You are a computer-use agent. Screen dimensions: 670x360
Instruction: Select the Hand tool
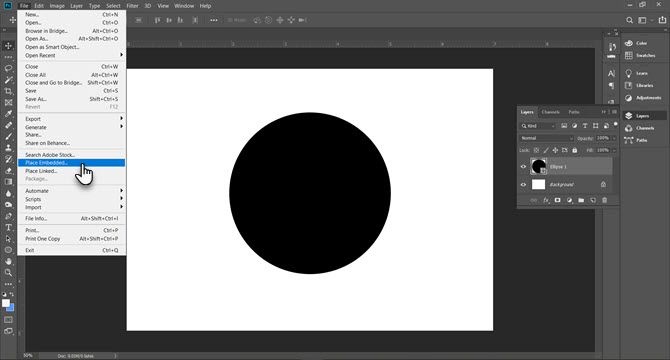tap(8, 261)
